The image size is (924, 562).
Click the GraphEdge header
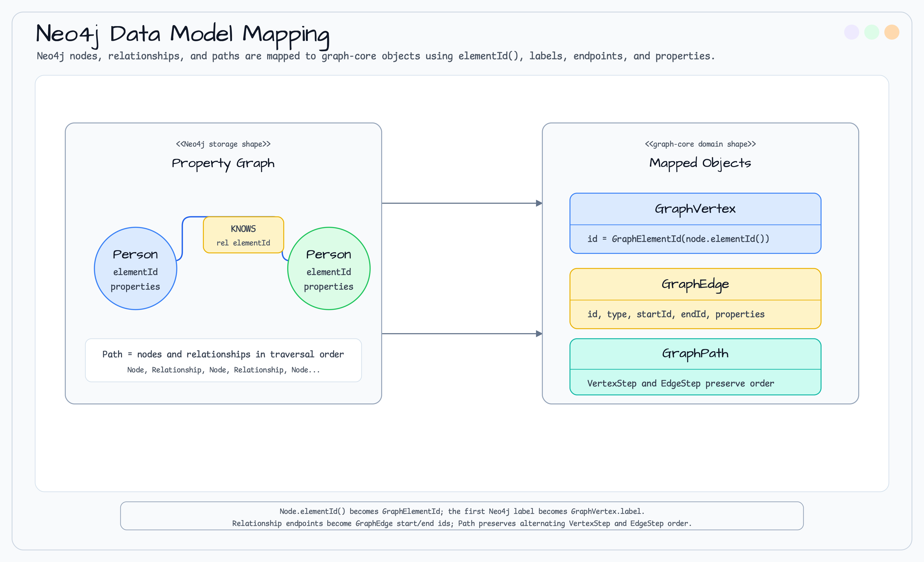(695, 284)
